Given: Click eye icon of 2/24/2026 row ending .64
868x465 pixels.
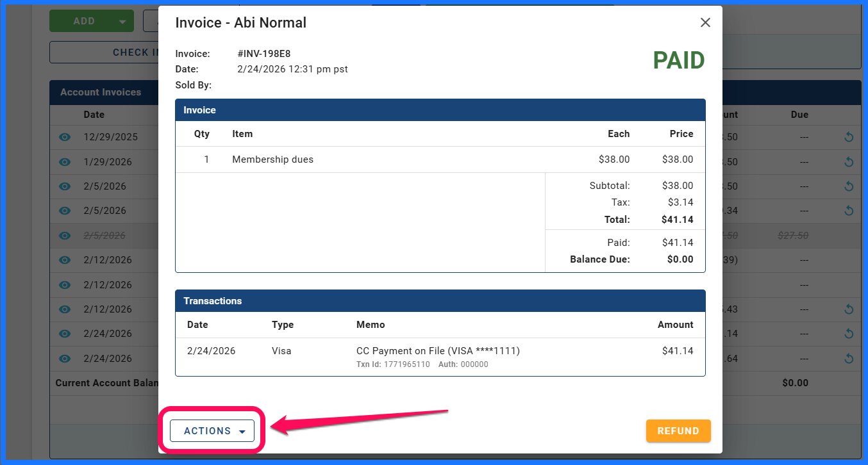Looking at the screenshot, I should pos(65,359).
